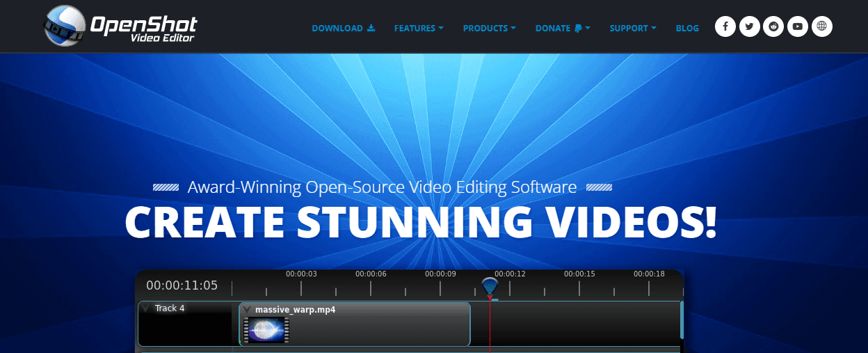Expand the Support dropdown menu
The width and height of the screenshot is (868, 353).
pos(633,29)
